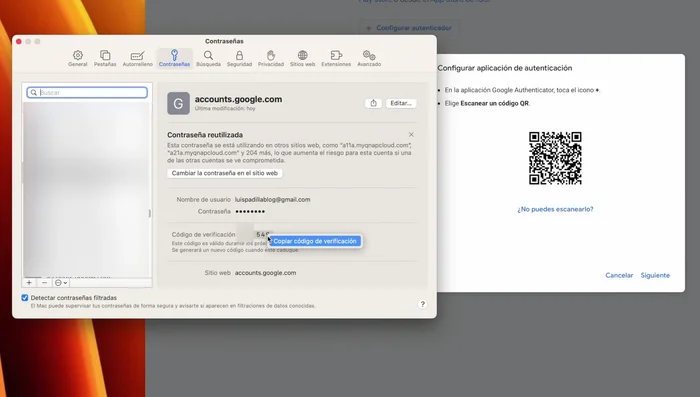Select the Contraseñas key tab
This screenshot has height=397, width=700.
pos(174,59)
